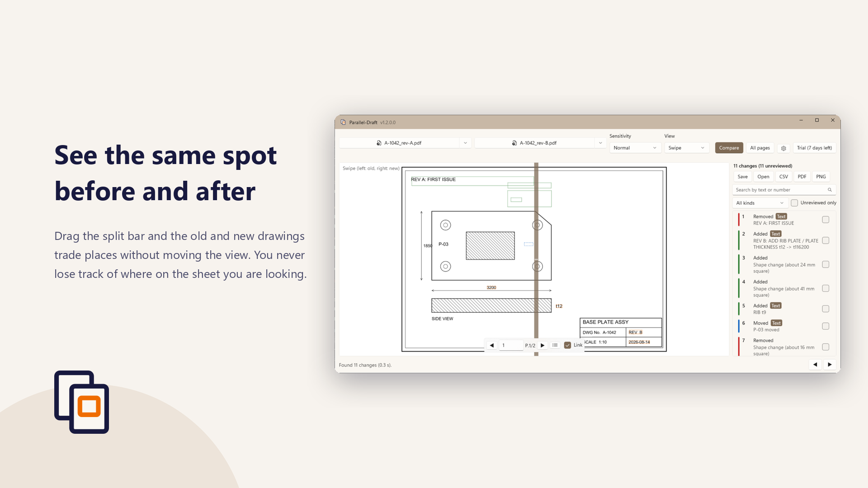Go to previous page arrow in viewer
This screenshot has width=868, height=488.
[x=491, y=345]
